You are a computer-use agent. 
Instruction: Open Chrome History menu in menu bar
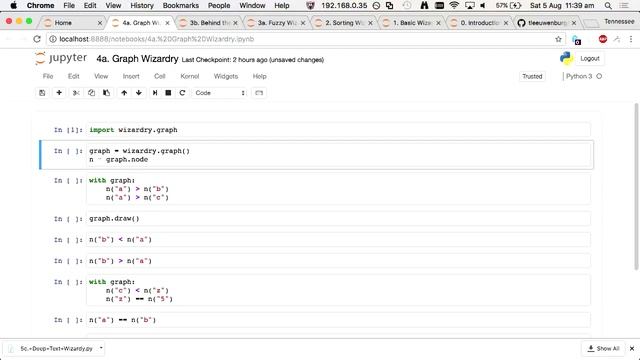click(x=142, y=6)
